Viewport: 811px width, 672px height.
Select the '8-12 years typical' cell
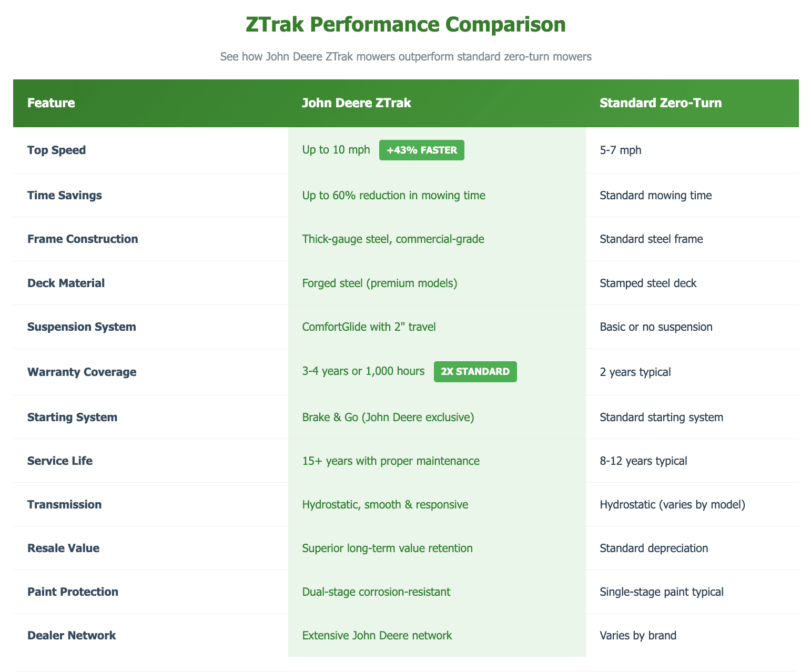[643, 461]
